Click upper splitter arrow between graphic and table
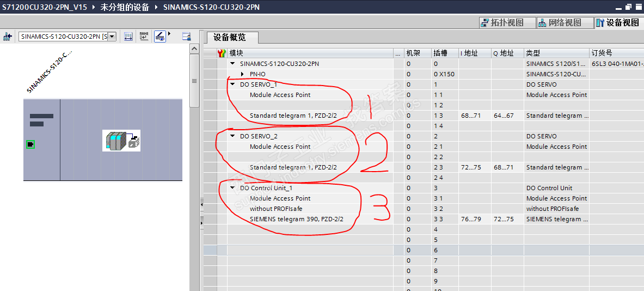This screenshot has width=644, height=291. [x=201, y=204]
